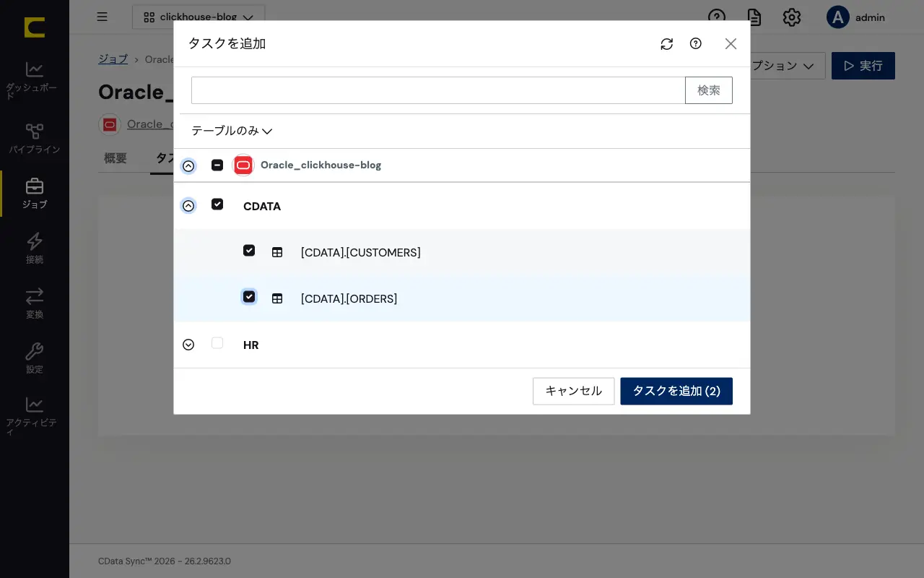Click the タスクを追加 (2) button
The width and height of the screenshot is (924, 578).
[x=676, y=391]
